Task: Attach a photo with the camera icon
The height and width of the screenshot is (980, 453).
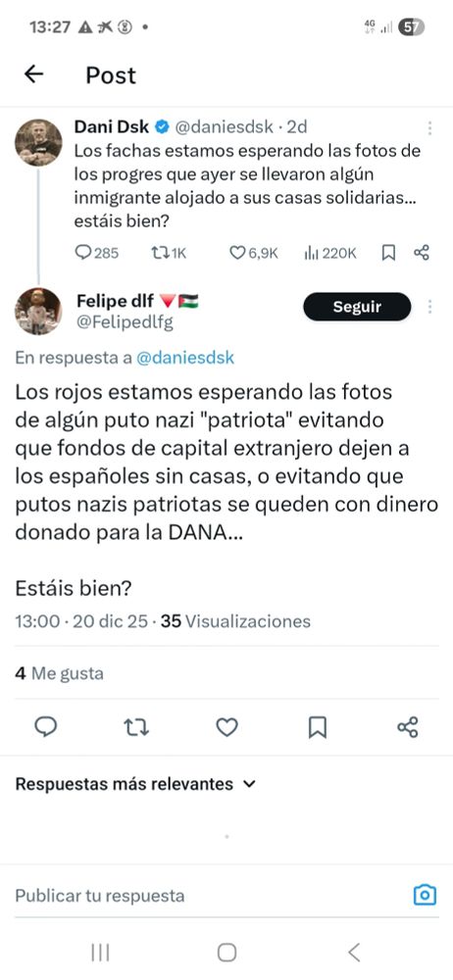Action: click(425, 896)
